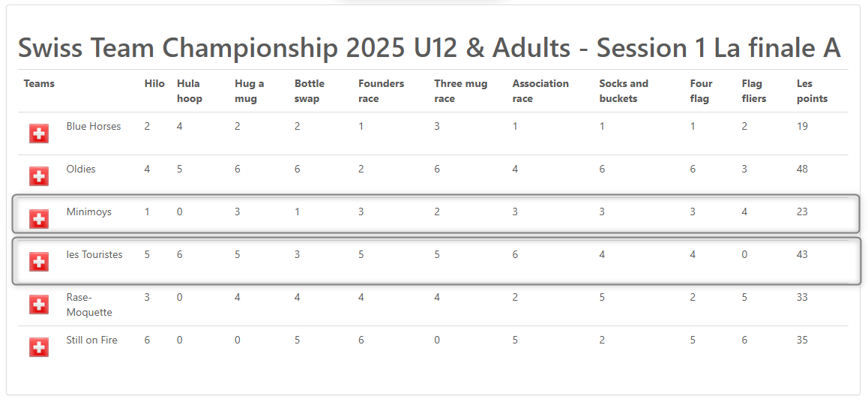Click the Teams column header

pyautogui.click(x=39, y=83)
